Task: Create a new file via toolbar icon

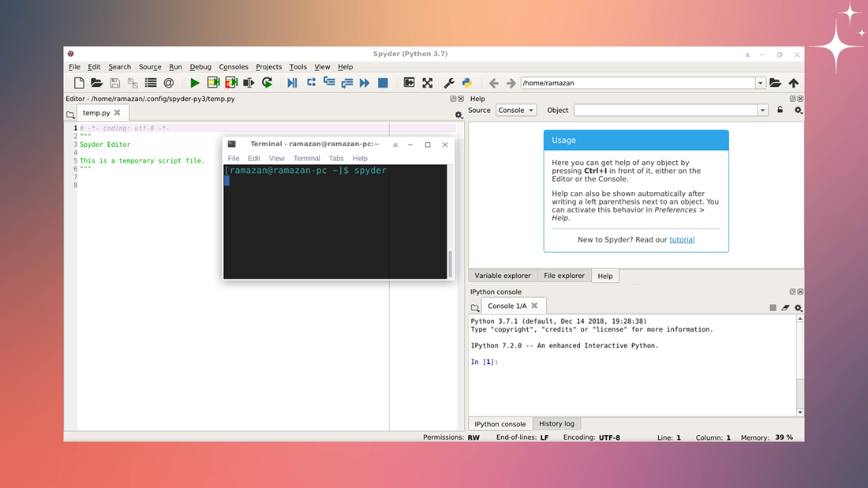Action: point(79,83)
